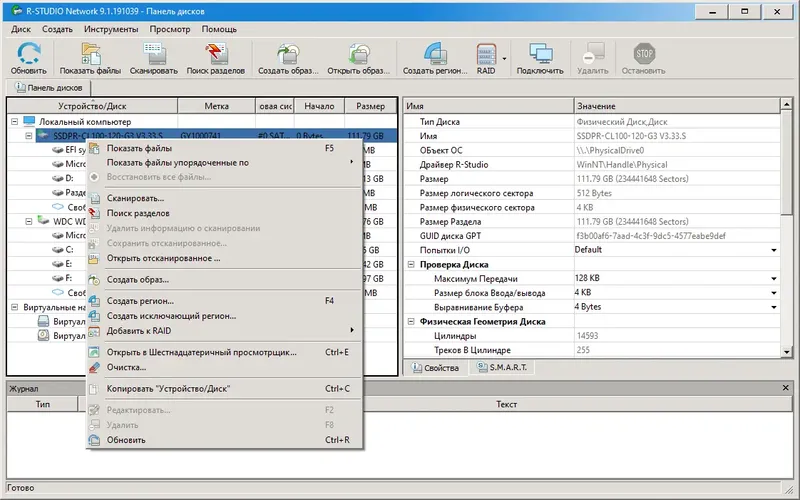Image resolution: width=800 pixels, height=500 pixels.
Task: Choose Создать регион... in the context menu
Action: point(224,301)
